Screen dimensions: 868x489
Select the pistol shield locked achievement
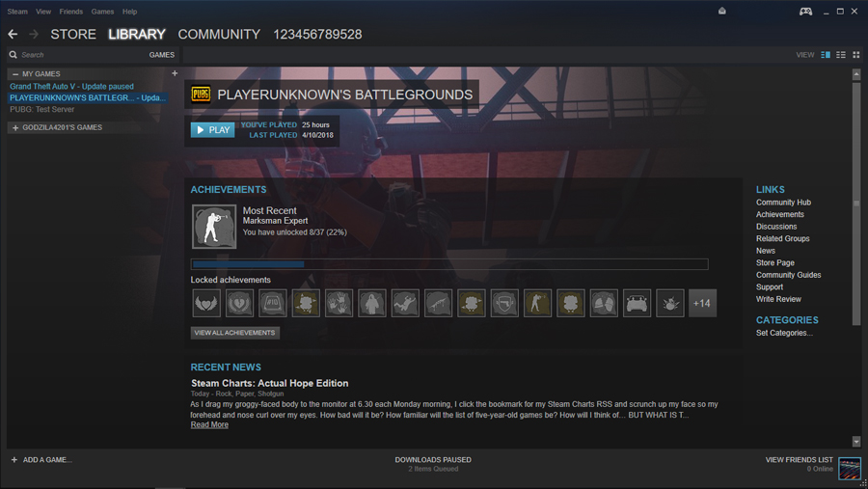pos(504,303)
